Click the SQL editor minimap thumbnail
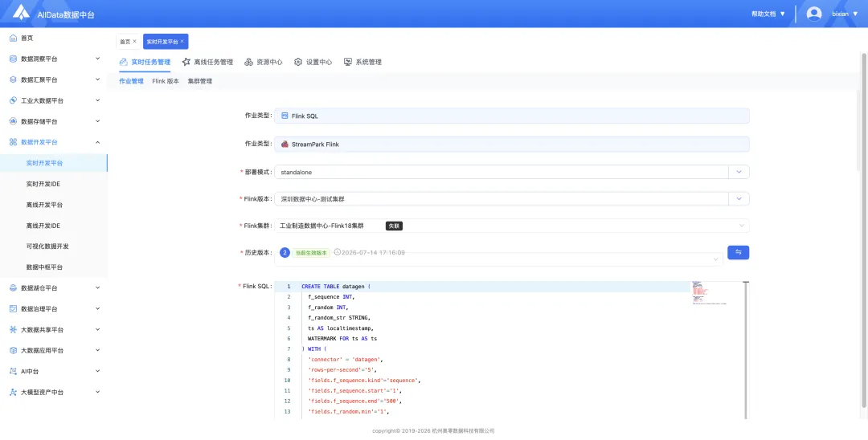The width and height of the screenshot is (868, 440). point(709,293)
